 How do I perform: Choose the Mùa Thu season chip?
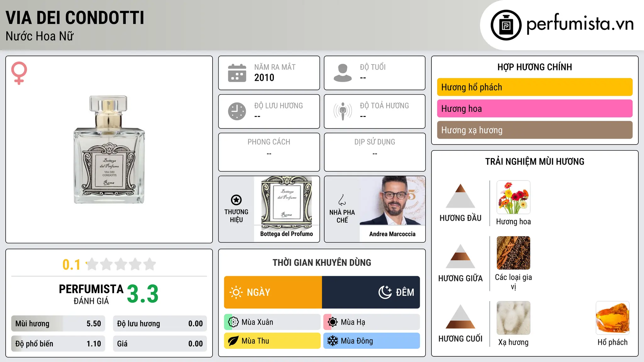[x=272, y=341]
